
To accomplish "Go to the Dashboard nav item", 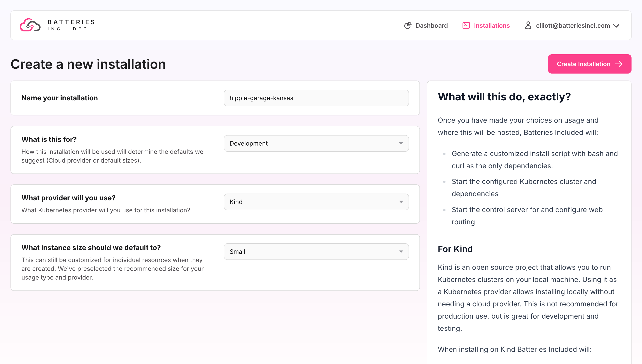I will pyautogui.click(x=431, y=26).
